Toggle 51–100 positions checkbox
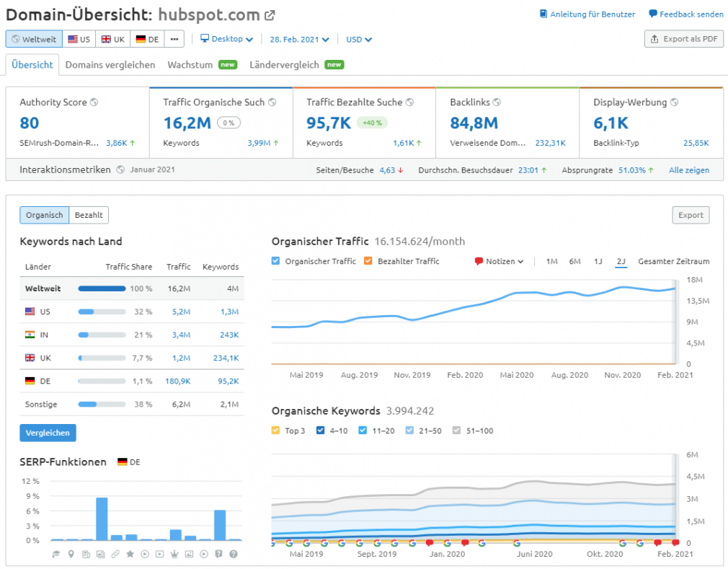The image size is (728, 569). coord(457,430)
